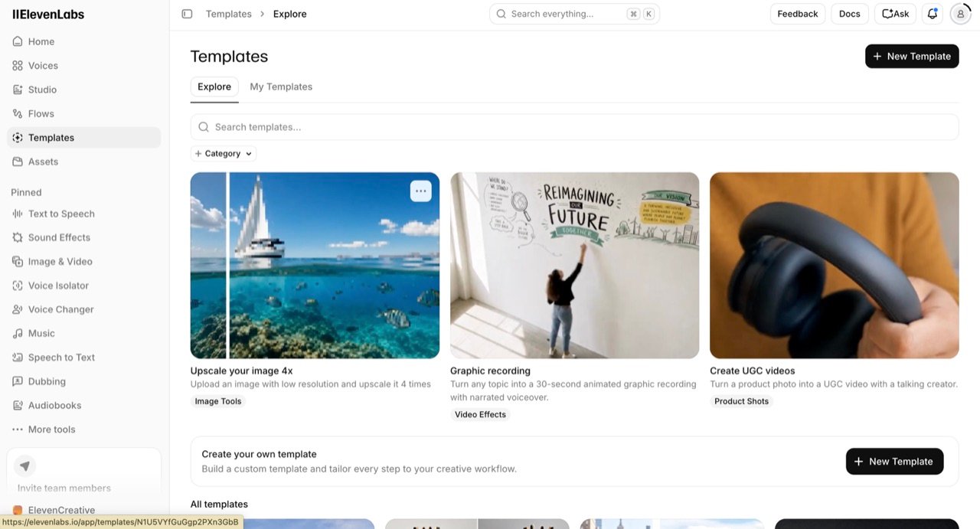The width and height of the screenshot is (980, 529).
Task: Click the Pinned section label
Action: (x=26, y=192)
